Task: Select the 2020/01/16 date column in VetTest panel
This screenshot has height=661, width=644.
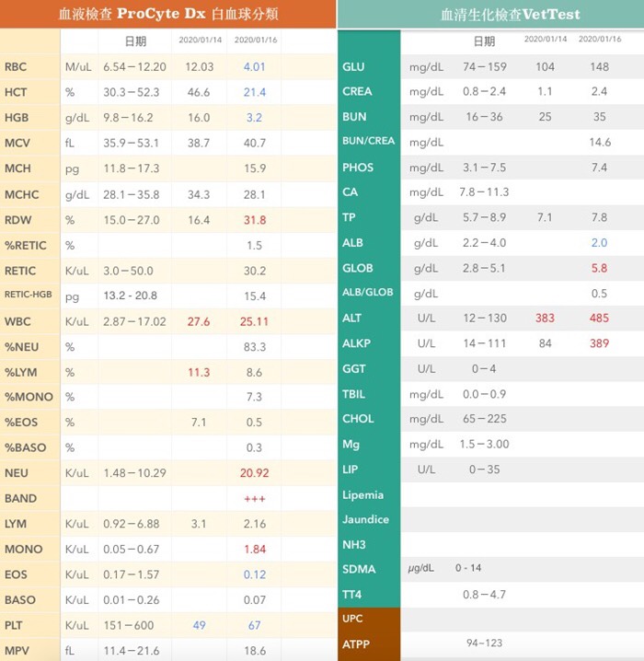Action: click(x=600, y=39)
